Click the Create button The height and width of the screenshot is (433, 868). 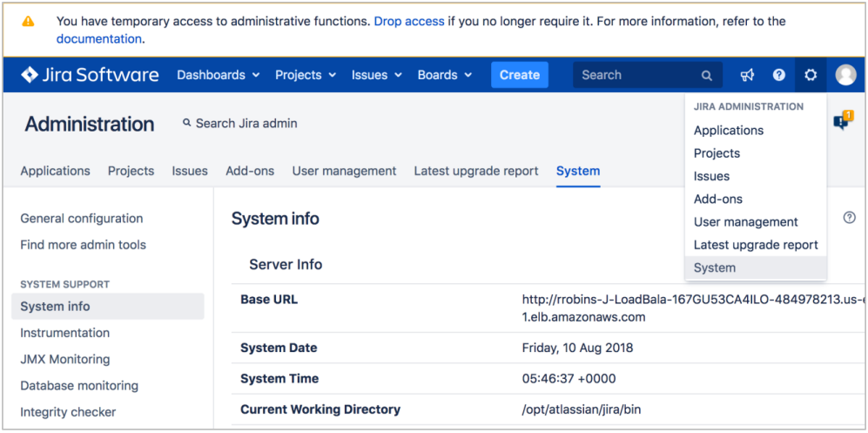point(519,75)
